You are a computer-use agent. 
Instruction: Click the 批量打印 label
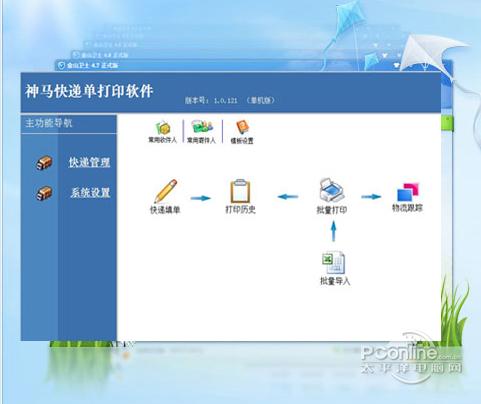(x=332, y=210)
